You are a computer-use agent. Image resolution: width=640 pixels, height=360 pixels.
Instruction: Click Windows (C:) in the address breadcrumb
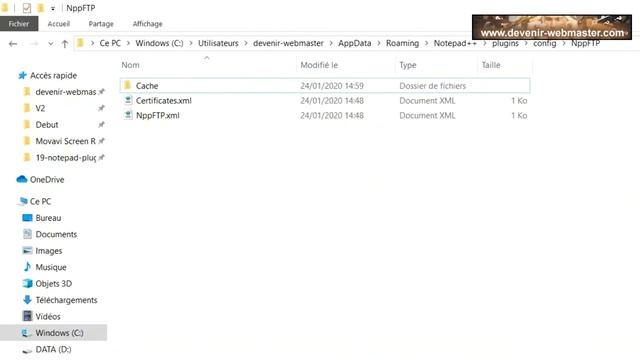[x=159, y=43]
